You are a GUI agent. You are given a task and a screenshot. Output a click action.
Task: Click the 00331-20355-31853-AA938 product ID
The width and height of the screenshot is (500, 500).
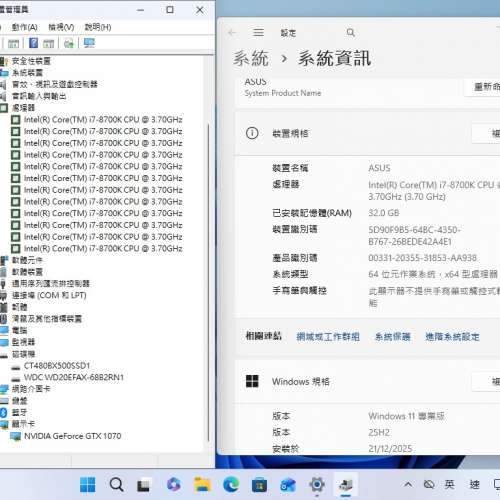point(422,258)
